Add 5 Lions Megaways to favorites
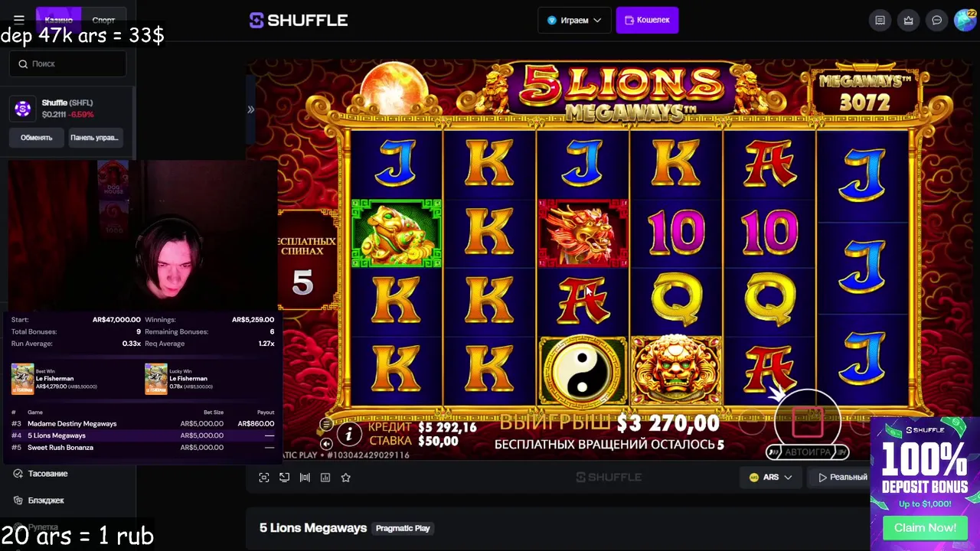980x551 pixels. pos(346,478)
